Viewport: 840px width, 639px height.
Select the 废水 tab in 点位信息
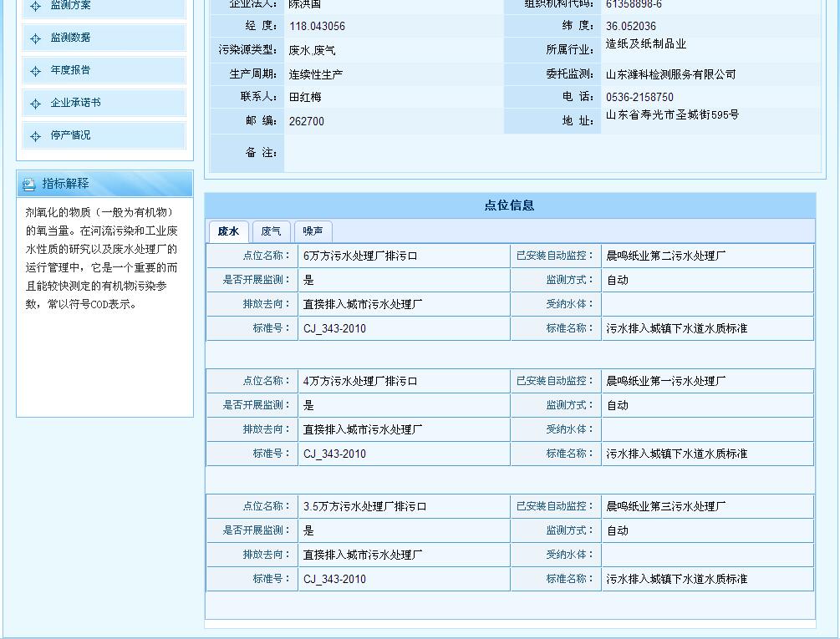click(x=227, y=231)
